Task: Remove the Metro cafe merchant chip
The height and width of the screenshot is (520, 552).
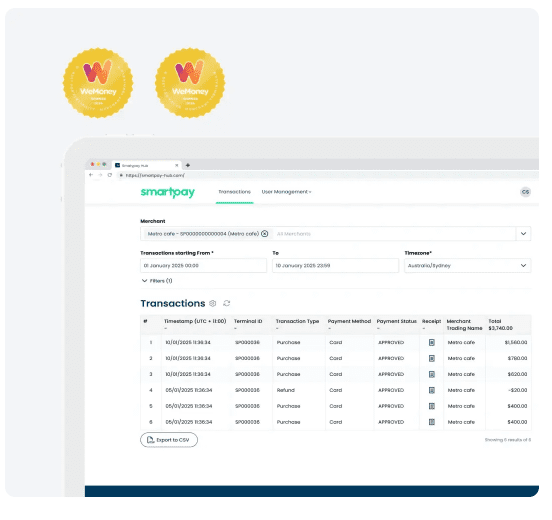Action: click(x=265, y=233)
